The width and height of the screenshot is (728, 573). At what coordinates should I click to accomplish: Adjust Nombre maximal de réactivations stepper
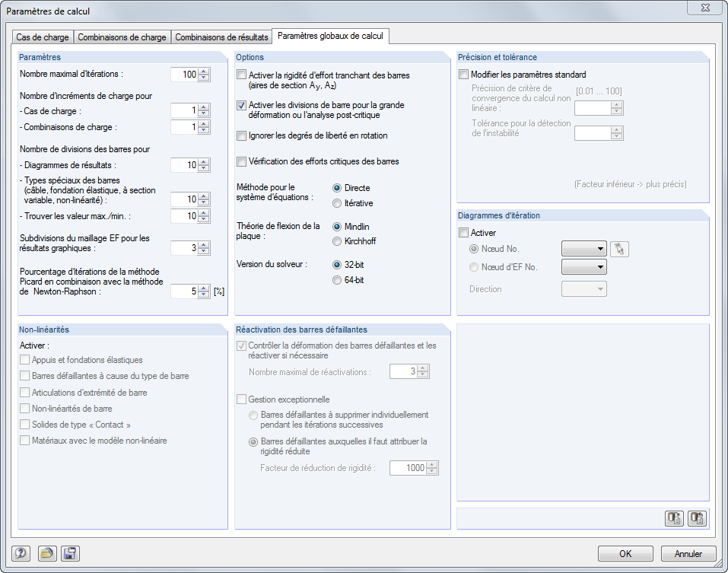tap(423, 371)
